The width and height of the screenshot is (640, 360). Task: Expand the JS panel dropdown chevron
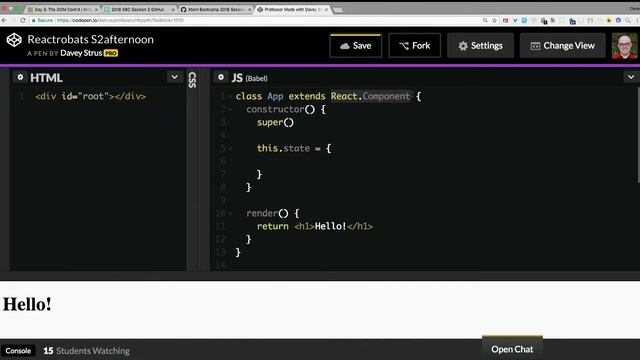point(631,77)
